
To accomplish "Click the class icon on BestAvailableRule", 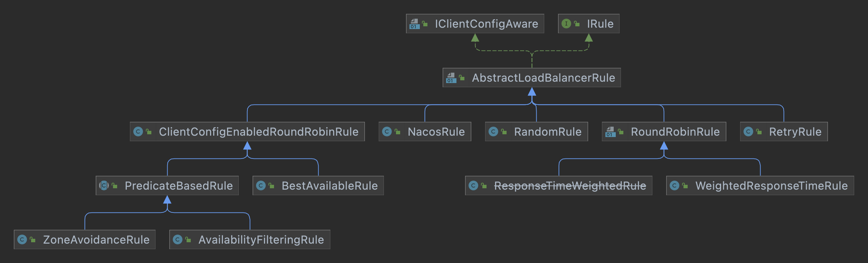I will tap(261, 185).
